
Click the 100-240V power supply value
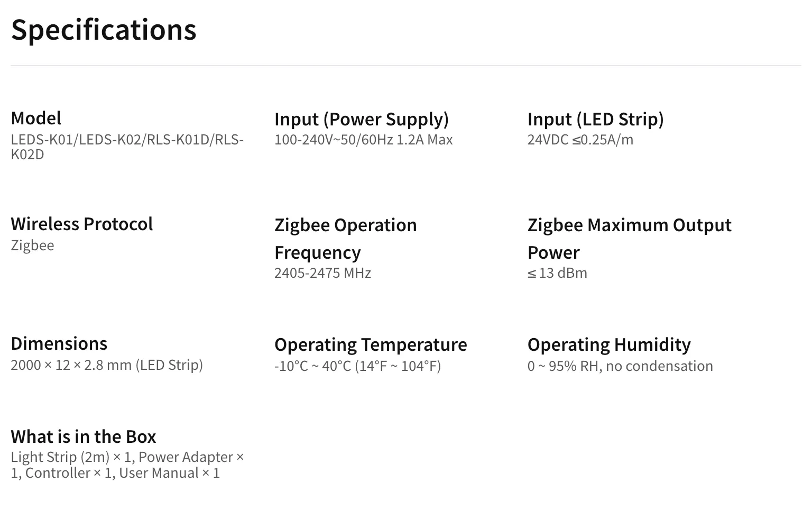click(x=364, y=140)
